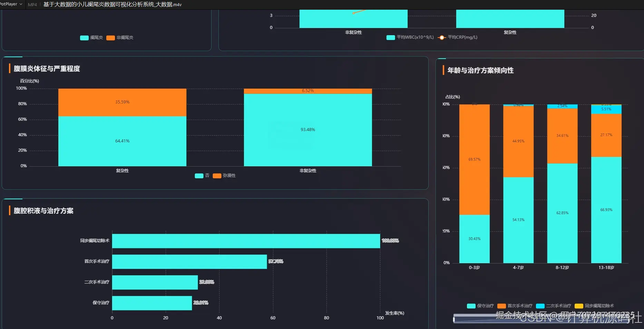Click the 64.41% cyan segment for 复杂性
The image size is (644, 329).
pyautogui.click(x=122, y=141)
